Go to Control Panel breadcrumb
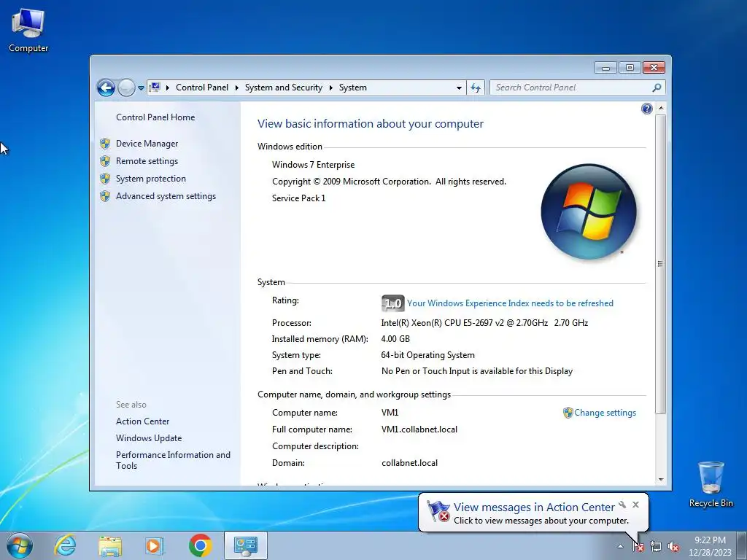The height and width of the screenshot is (560, 747). pos(202,87)
